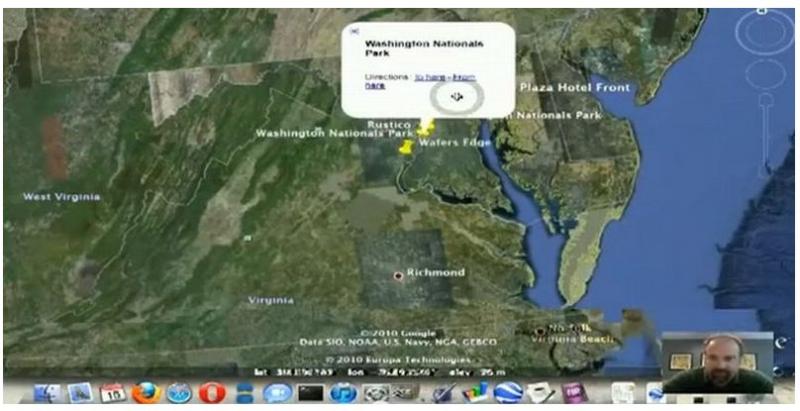Open Finder from the Dock
Viewport: 800px width, 411px height.
coord(47,393)
